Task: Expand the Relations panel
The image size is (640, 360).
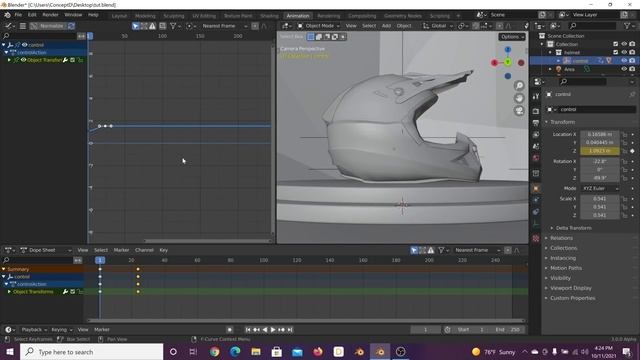Action: tap(561, 238)
